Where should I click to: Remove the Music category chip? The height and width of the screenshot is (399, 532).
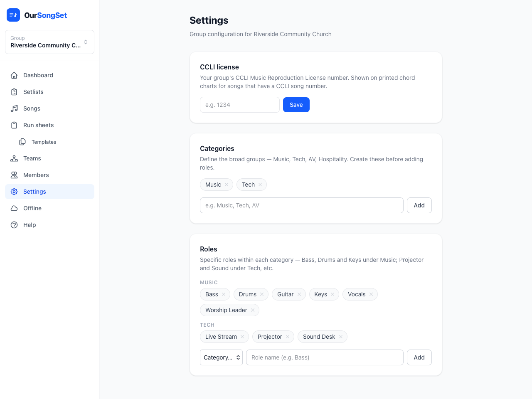(x=227, y=185)
